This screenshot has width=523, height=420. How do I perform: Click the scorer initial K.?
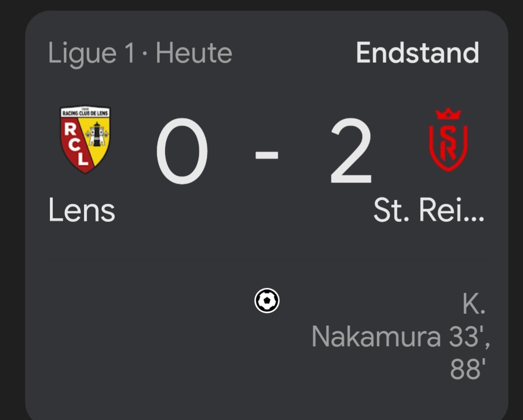click(474, 304)
